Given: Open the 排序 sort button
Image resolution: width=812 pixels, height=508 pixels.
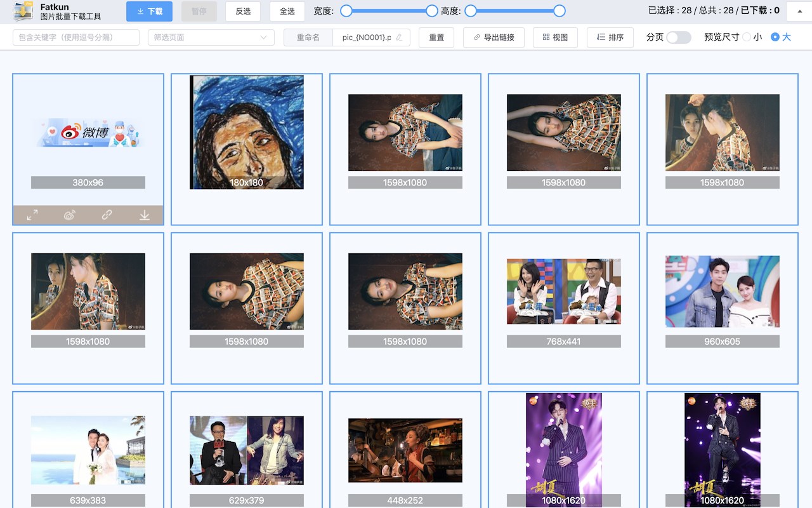Looking at the screenshot, I should click(x=610, y=37).
